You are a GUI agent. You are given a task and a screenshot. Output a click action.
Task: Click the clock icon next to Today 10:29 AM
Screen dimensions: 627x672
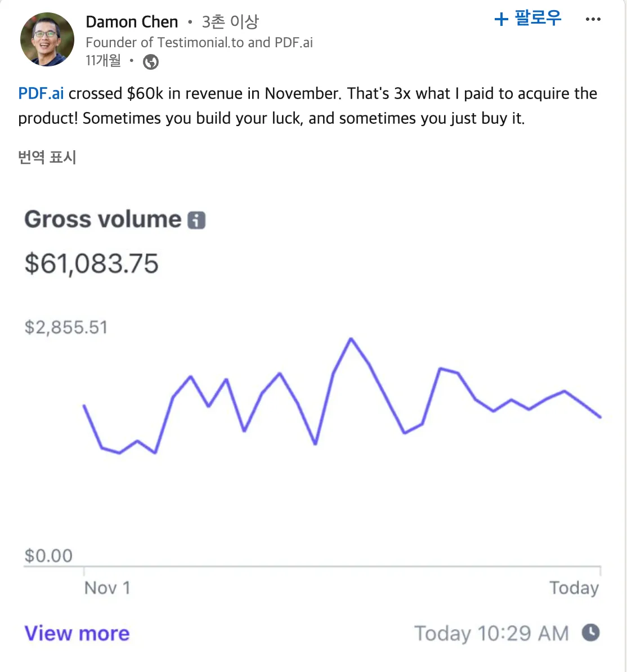tap(591, 633)
